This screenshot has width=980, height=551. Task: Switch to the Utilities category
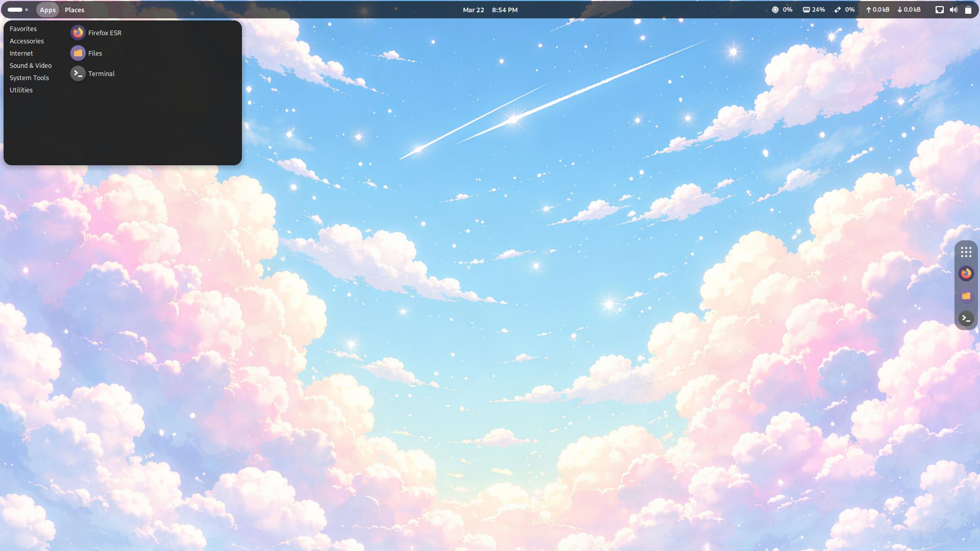(x=21, y=90)
